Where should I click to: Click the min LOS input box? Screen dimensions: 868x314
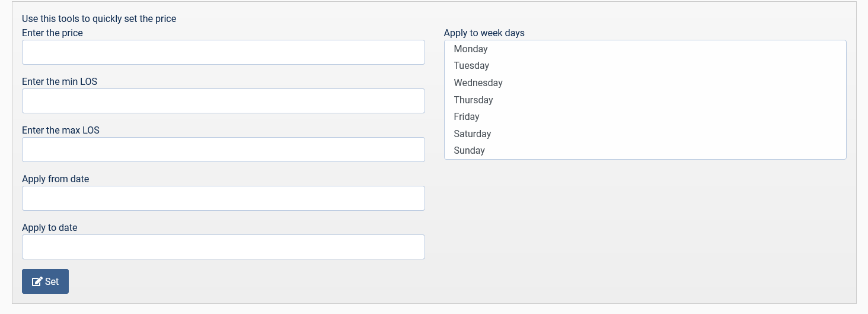[223, 101]
